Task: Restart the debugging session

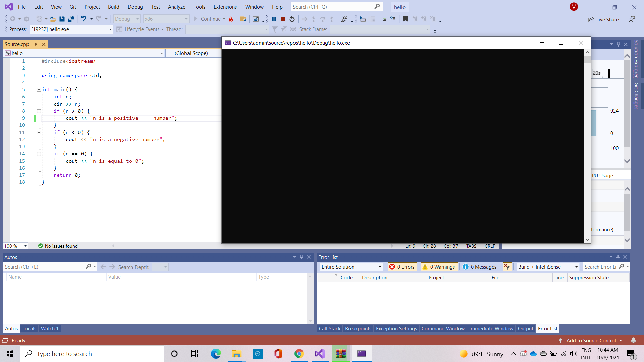Action: click(292, 19)
